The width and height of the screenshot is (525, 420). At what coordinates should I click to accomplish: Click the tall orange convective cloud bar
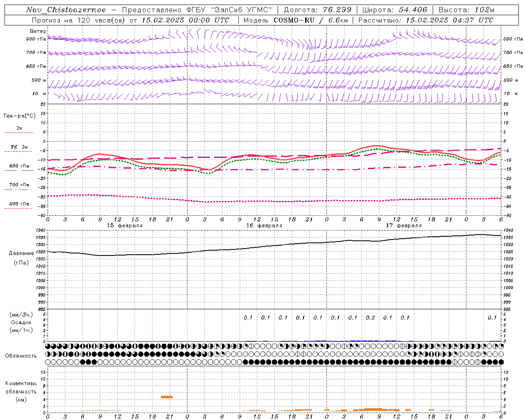pos(167,397)
